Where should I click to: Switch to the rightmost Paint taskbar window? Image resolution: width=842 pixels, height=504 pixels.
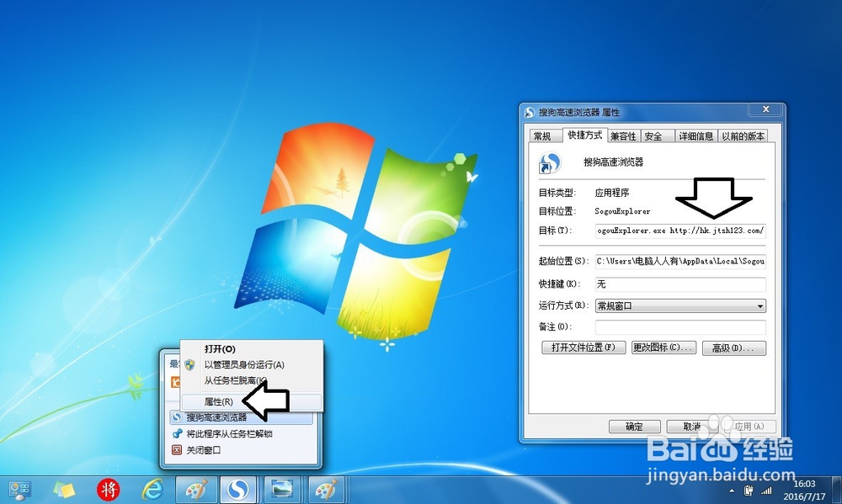coord(326,490)
